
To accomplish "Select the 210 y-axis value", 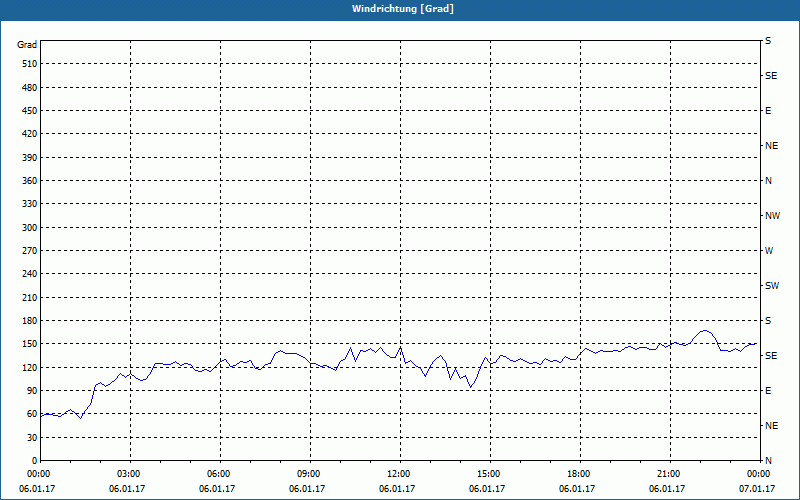I will coord(30,297).
